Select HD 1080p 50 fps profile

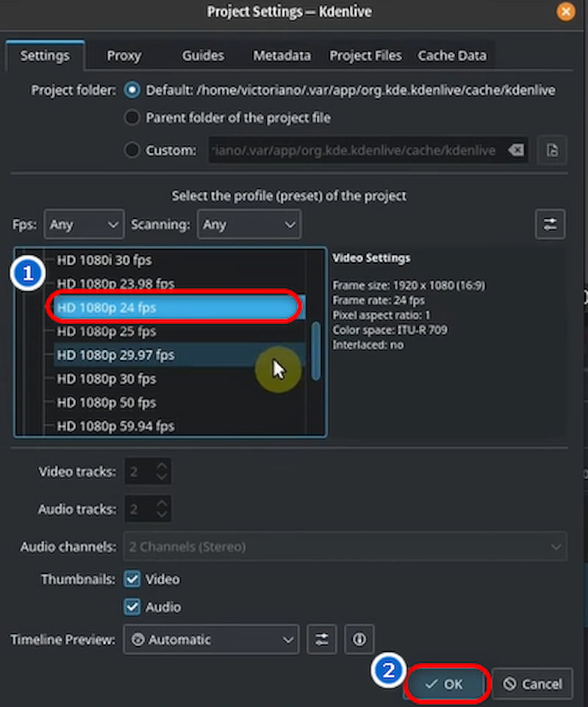179,403
